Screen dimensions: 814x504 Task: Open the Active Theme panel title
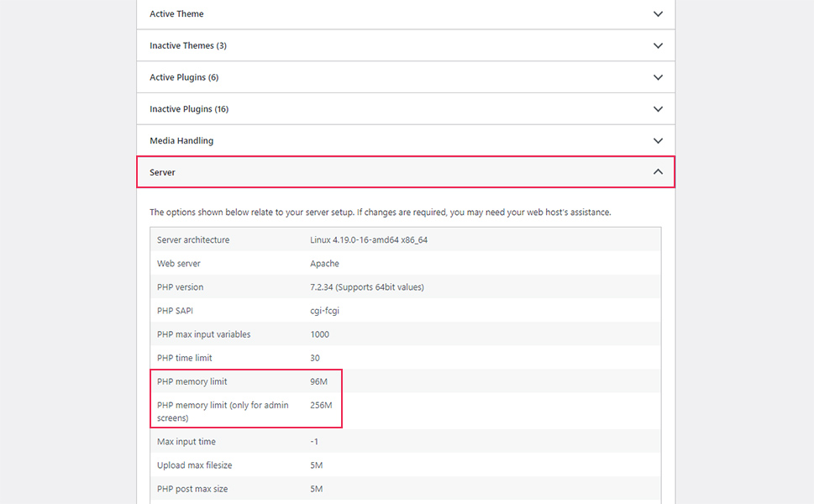176,14
